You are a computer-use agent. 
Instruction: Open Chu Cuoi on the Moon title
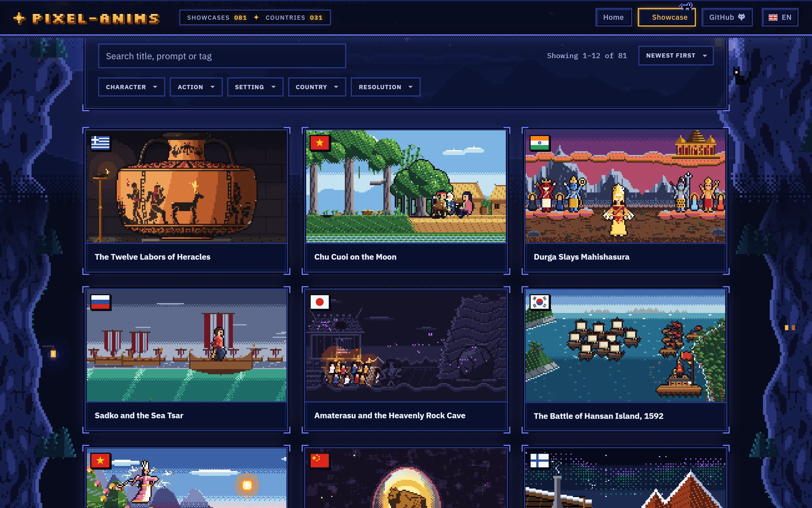(355, 257)
